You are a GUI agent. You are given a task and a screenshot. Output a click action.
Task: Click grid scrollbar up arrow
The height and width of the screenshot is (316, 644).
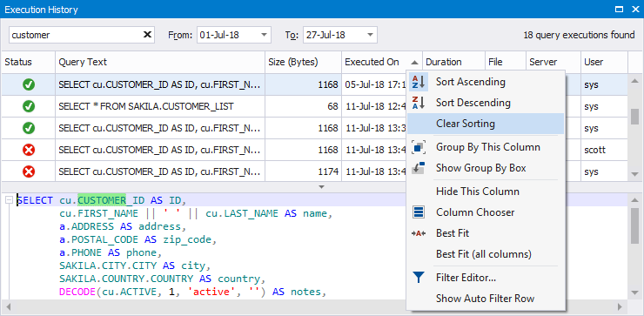point(635,80)
